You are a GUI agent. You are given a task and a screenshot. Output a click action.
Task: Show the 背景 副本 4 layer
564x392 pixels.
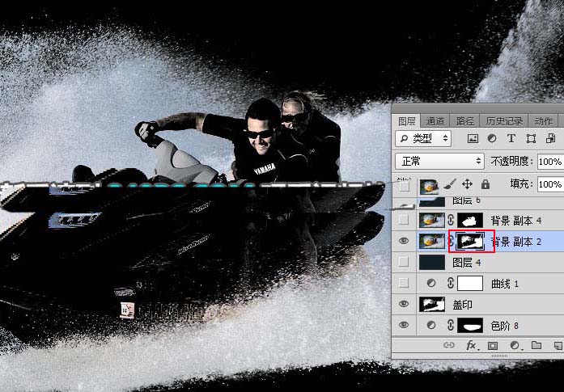click(x=404, y=220)
